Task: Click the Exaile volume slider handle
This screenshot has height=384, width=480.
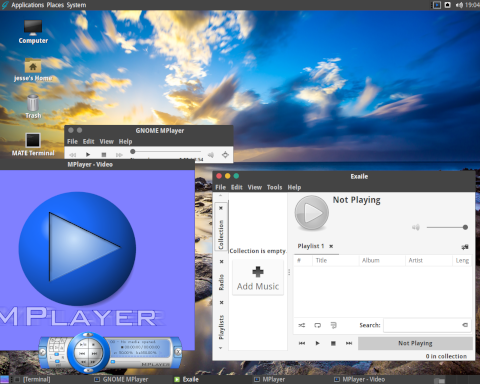Action: [465, 227]
